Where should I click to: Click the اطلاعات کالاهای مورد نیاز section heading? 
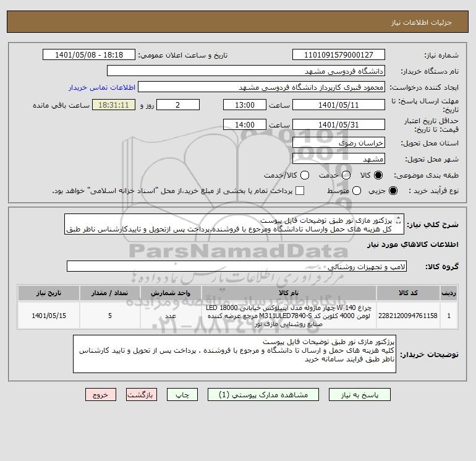pyautogui.click(x=413, y=244)
